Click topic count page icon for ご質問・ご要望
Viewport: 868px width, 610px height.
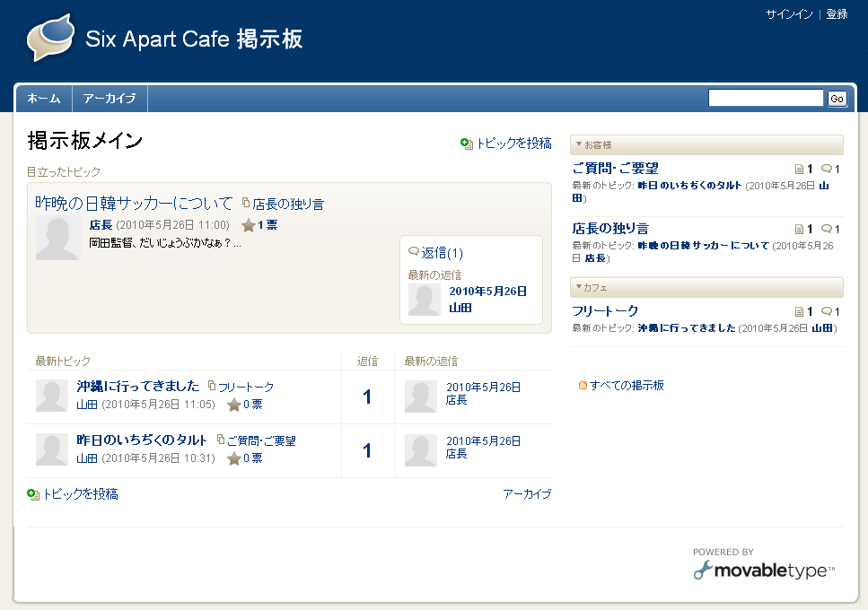click(x=799, y=170)
